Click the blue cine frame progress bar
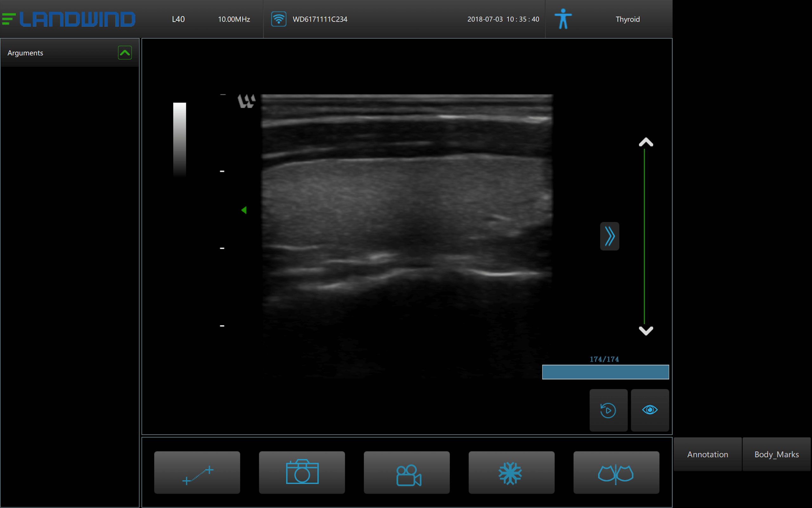 pyautogui.click(x=606, y=372)
